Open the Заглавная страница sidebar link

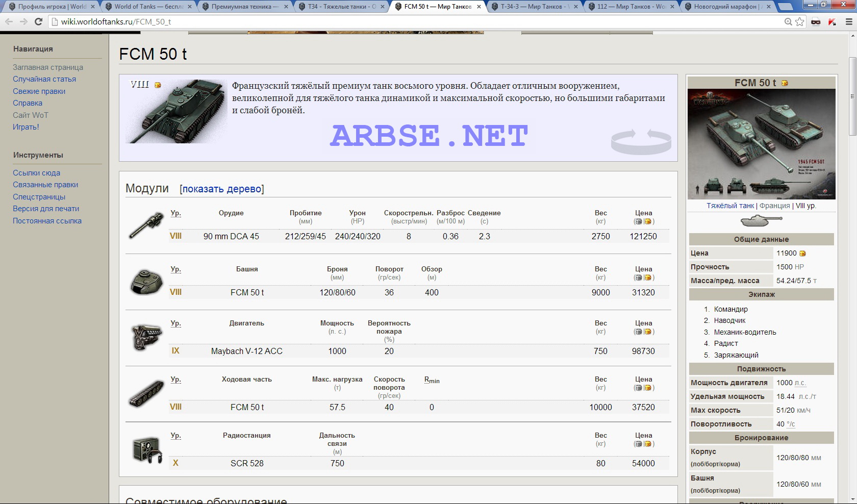48,67
